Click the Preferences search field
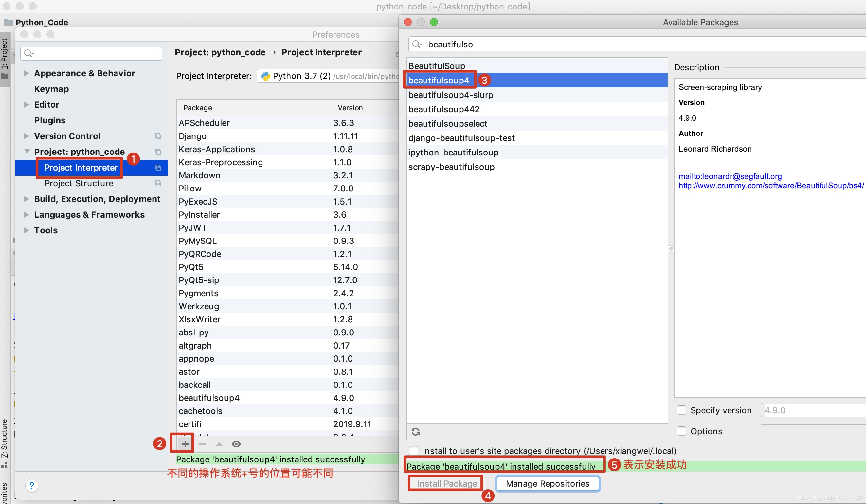866x504 pixels. (91, 54)
